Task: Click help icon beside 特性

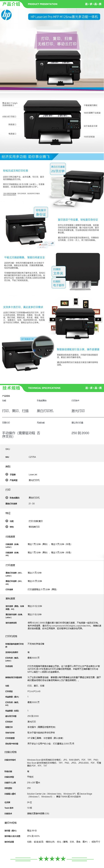Action: tap(7, 527)
